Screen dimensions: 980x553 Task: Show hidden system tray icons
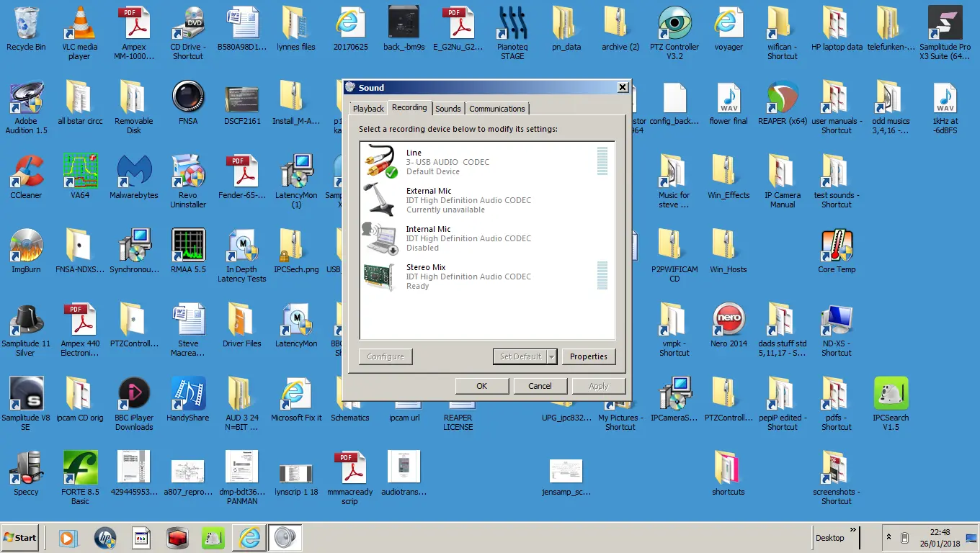[888, 538]
